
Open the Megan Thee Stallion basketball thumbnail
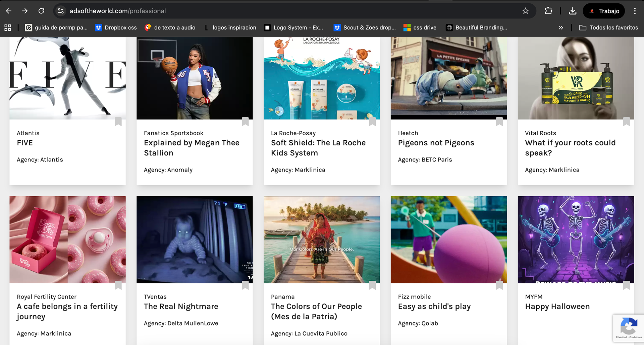[195, 78]
